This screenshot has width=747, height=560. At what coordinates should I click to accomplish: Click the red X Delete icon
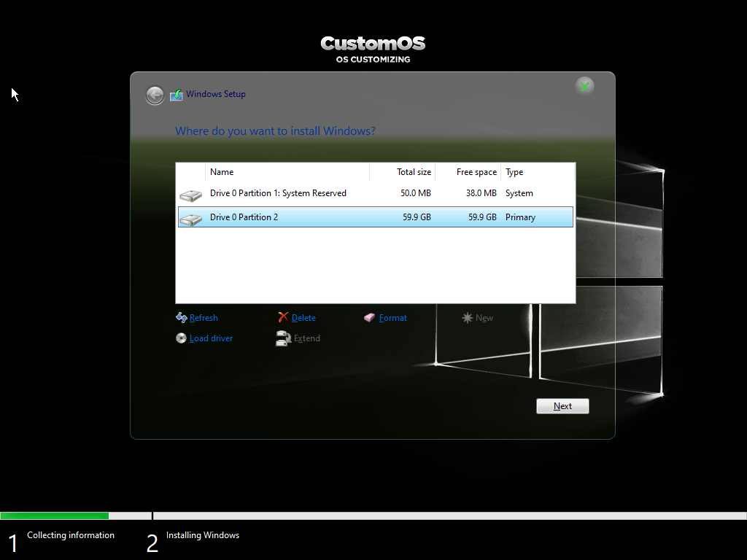click(283, 318)
